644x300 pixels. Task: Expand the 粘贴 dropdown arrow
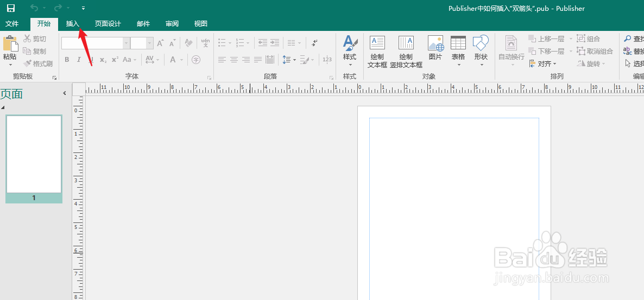point(10,65)
